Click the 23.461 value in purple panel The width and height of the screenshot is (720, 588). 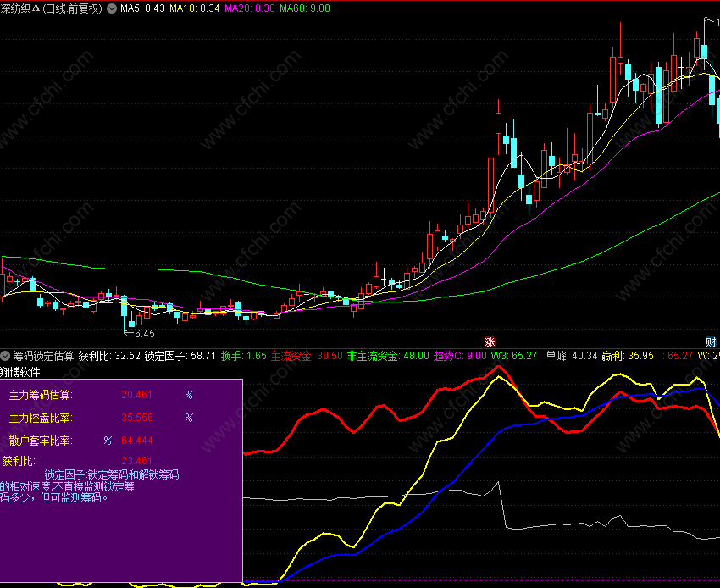pyautogui.click(x=137, y=461)
